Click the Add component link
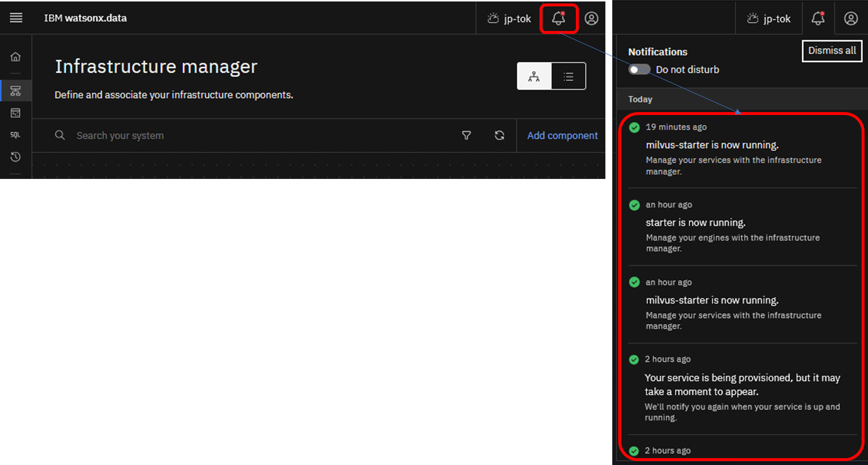This screenshot has width=868, height=465. 562,136
